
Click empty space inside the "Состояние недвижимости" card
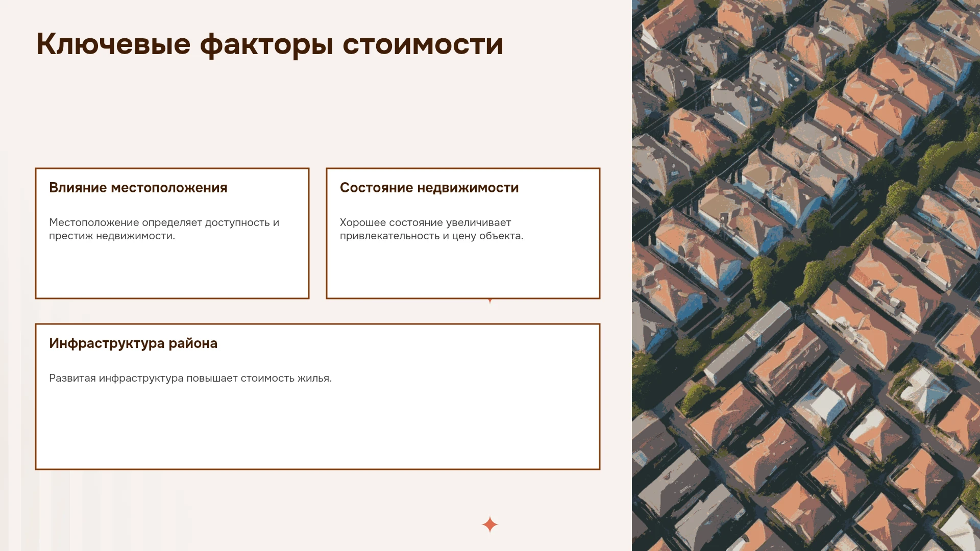(463, 270)
